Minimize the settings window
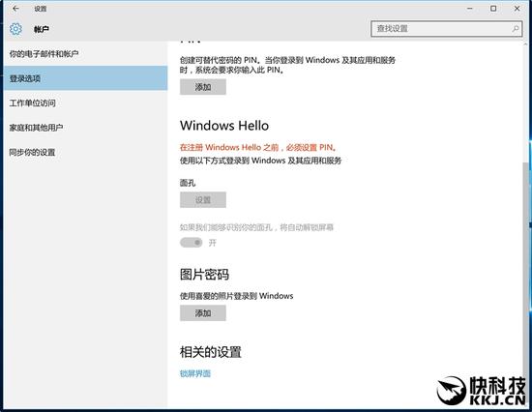The height and width of the screenshot is (412, 532). [470, 9]
